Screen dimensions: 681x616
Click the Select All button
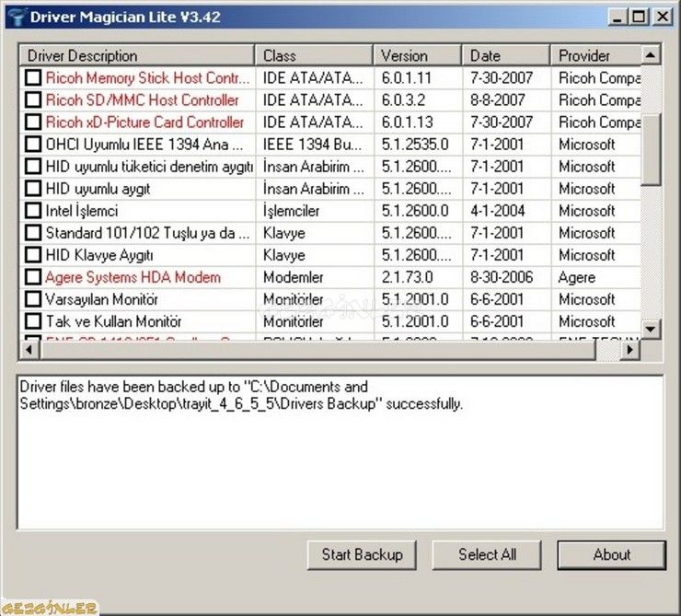tap(487, 554)
